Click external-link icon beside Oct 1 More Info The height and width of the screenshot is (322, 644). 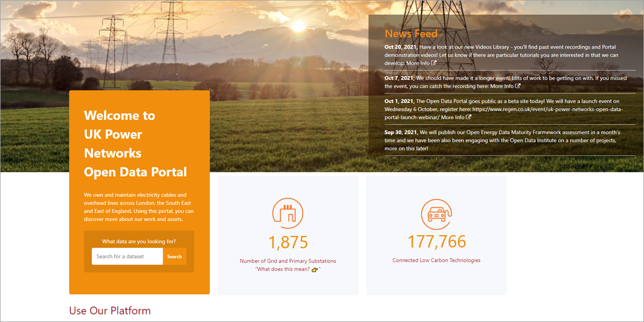tap(469, 117)
